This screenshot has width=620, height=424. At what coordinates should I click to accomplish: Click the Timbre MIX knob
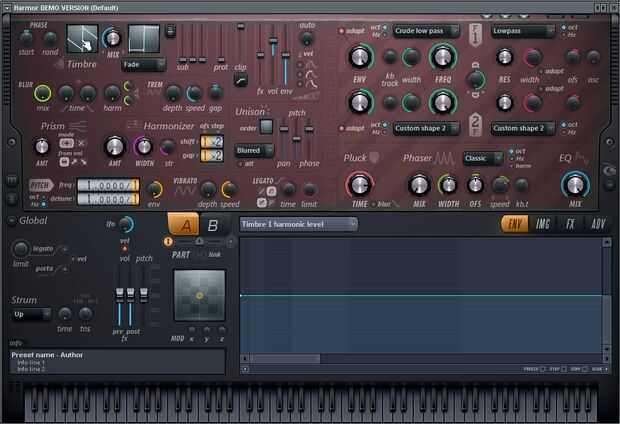click(x=112, y=38)
